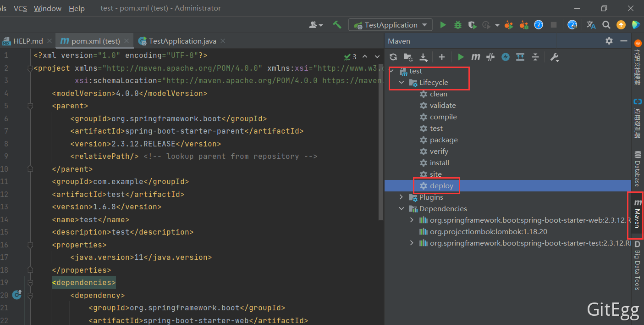This screenshot has width=644, height=325.
Task: Open the Help menu
Action: [x=77, y=8]
